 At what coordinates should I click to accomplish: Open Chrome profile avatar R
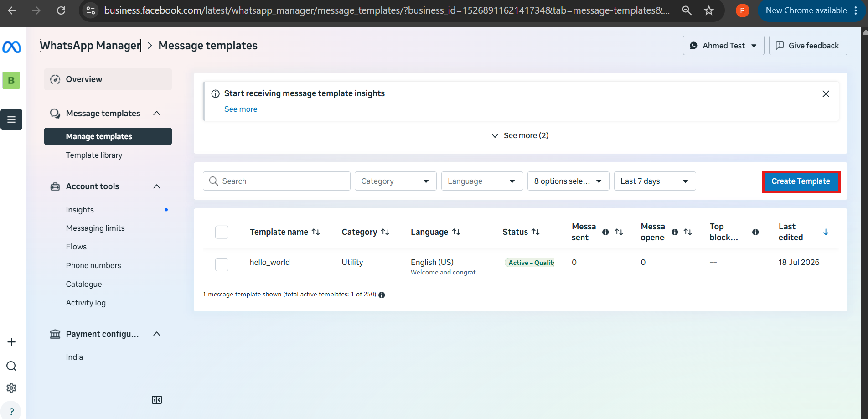click(743, 10)
